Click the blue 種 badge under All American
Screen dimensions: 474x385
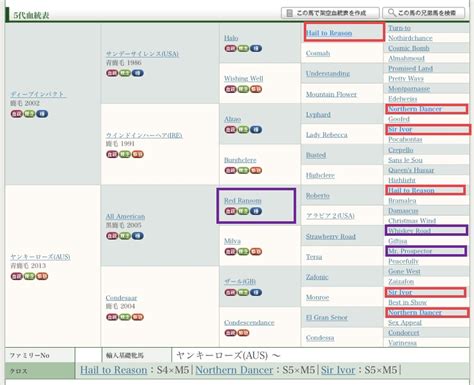[138, 236]
